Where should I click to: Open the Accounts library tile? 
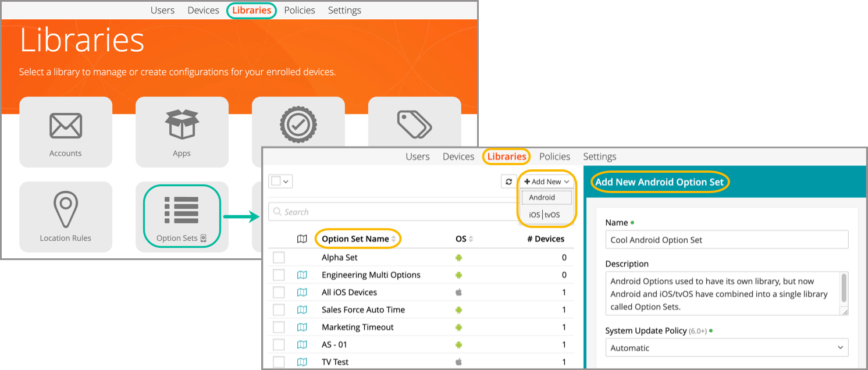pyautogui.click(x=65, y=132)
